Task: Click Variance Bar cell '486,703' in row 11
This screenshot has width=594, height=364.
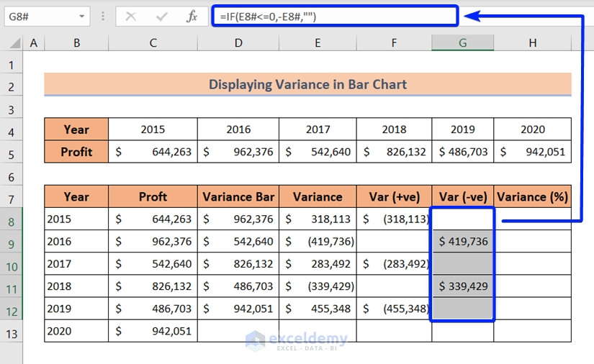Action: point(238,286)
